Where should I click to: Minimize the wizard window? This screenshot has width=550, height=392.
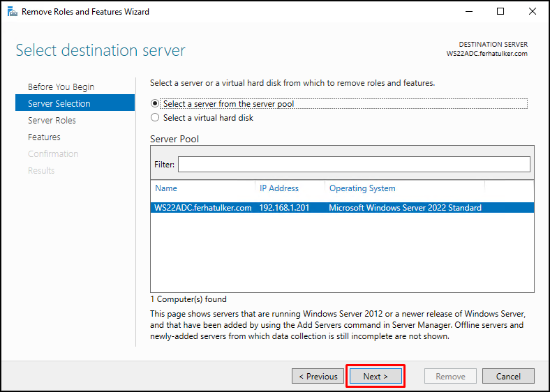(x=469, y=12)
